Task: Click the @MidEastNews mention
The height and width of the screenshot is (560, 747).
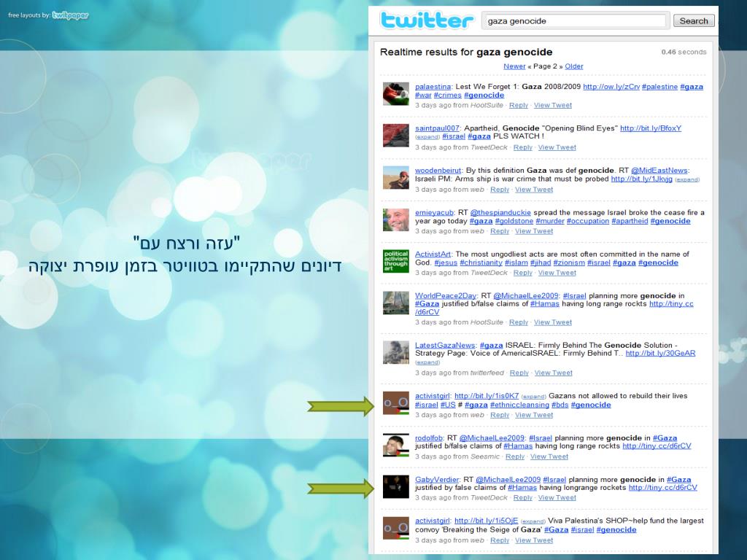Action: [x=659, y=171]
